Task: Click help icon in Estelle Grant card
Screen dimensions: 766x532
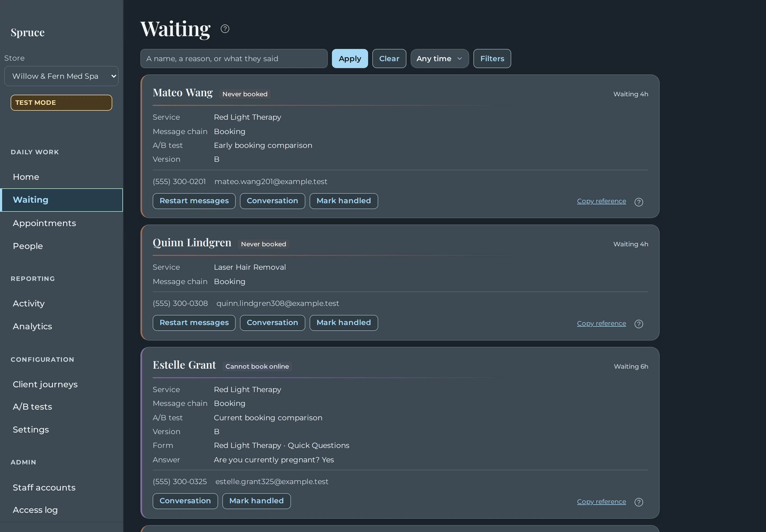Action: click(x=639, y=502)
